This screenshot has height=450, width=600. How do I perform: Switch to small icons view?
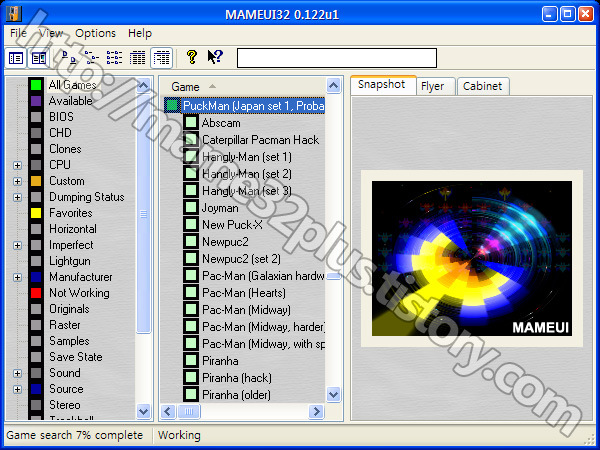91,58
